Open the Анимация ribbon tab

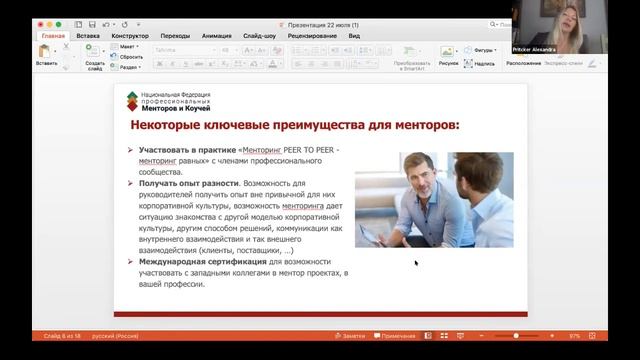[216, 36]
